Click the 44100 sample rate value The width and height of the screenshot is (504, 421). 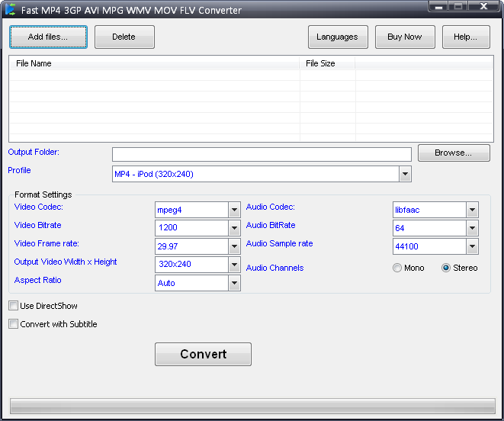coord(406,246)
